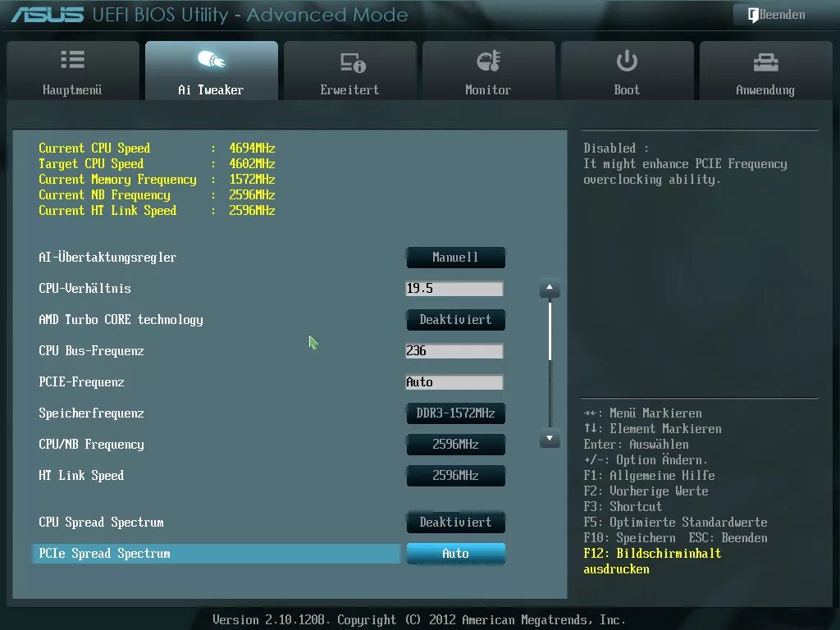Viewport: 840px width, 630px height.
Task: Select AMD Turbo CORE technology label
Action: click(121, 320)
